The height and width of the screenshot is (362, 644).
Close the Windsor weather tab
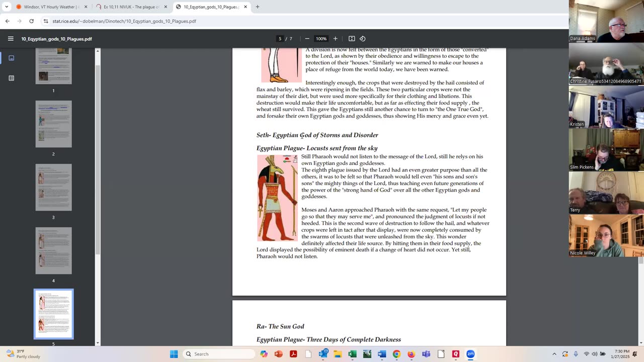tap(86, 7)
